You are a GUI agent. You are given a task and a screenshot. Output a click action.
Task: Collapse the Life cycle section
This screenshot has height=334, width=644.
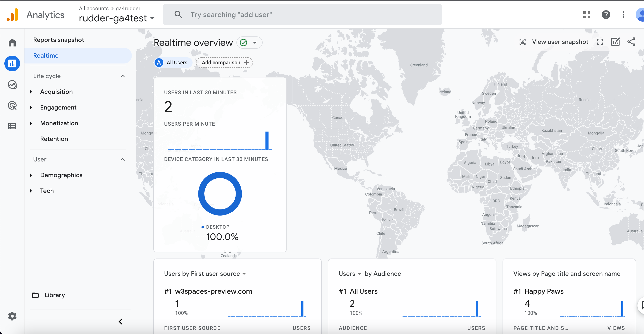[122, 76]
